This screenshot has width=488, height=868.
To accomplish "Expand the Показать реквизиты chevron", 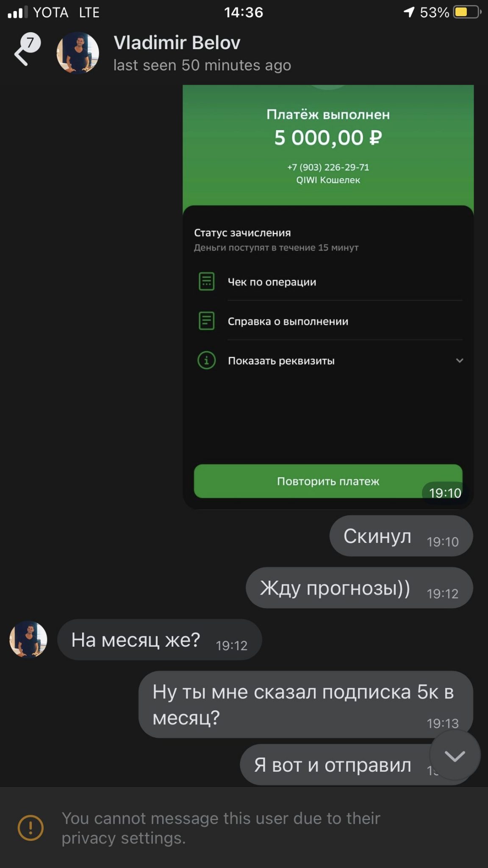I will (x=460, y=361).
